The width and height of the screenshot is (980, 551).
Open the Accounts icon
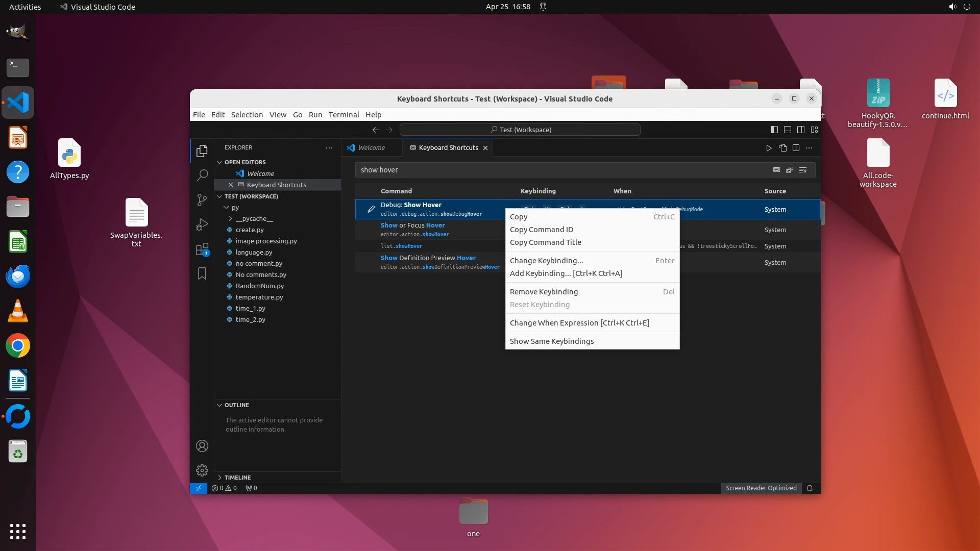(x=202, y=446)
